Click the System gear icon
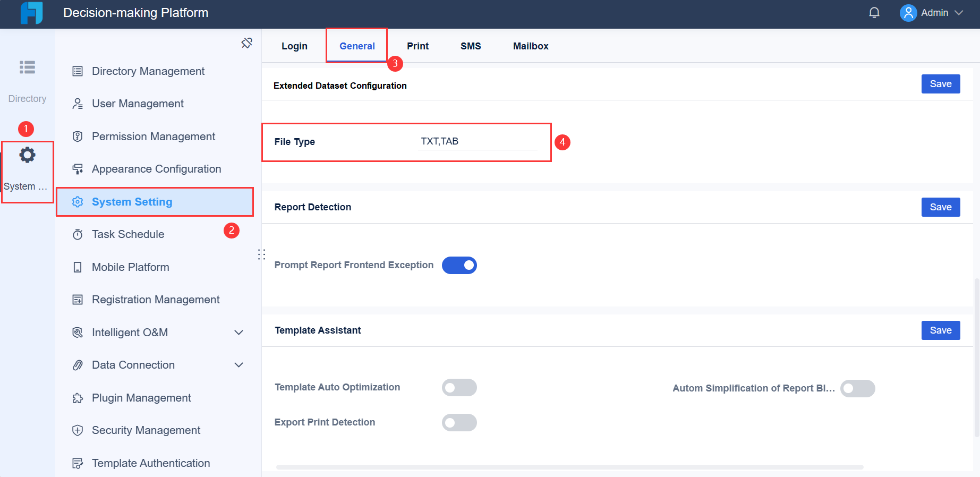Viewport: 980px width, 477px height. coord(27,155)
